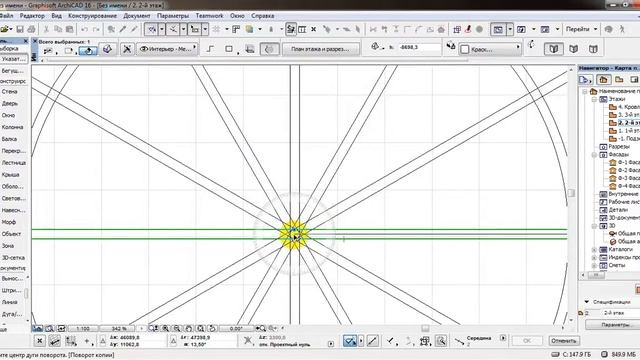Select the eyedropper pick-up parameters icon
This screenshot has width=640, height=360.
pyautogui.click(x=123, y=29)
